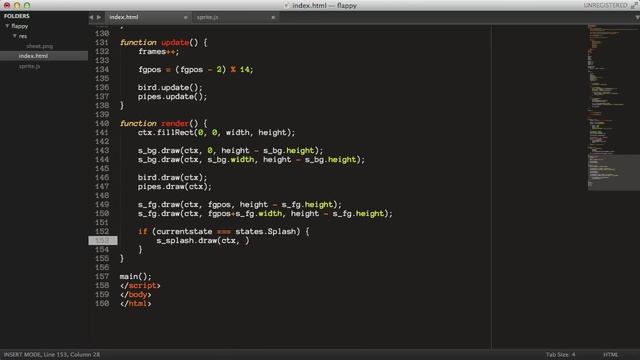Click 's_splash.draw(ctx, )' code line
Screen dimensions: 640x360
pyautogui.click(x=203, y=240)
